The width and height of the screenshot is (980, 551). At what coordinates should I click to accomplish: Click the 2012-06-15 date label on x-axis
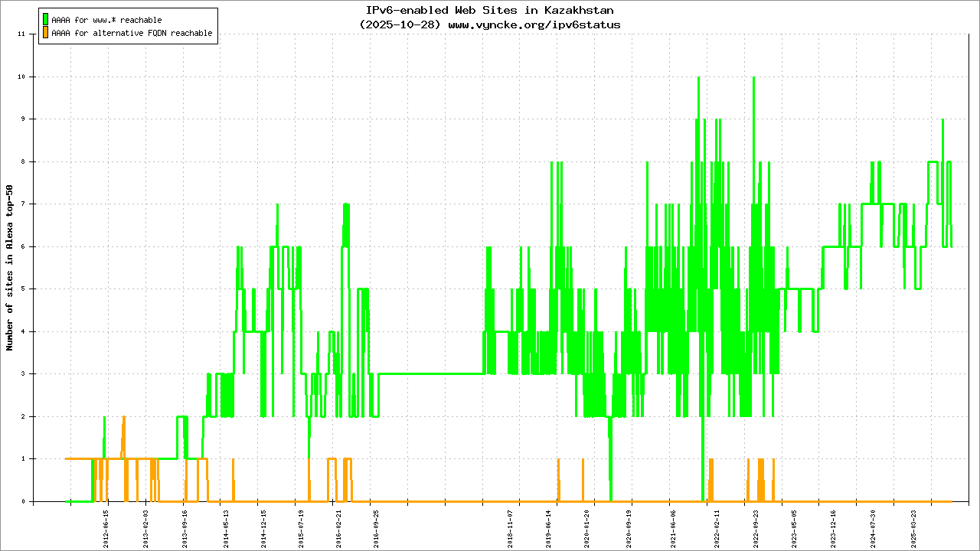[x=107, y=526]
